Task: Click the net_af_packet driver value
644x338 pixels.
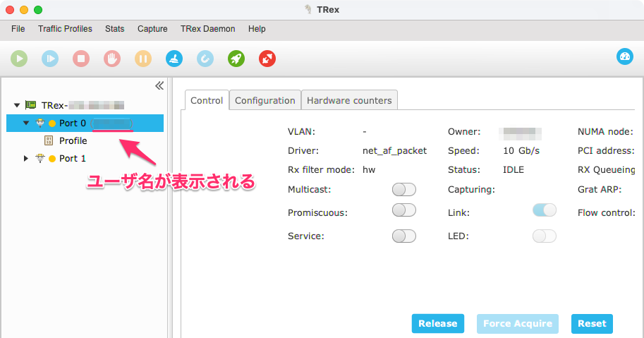Action: [x=394, y=151]
